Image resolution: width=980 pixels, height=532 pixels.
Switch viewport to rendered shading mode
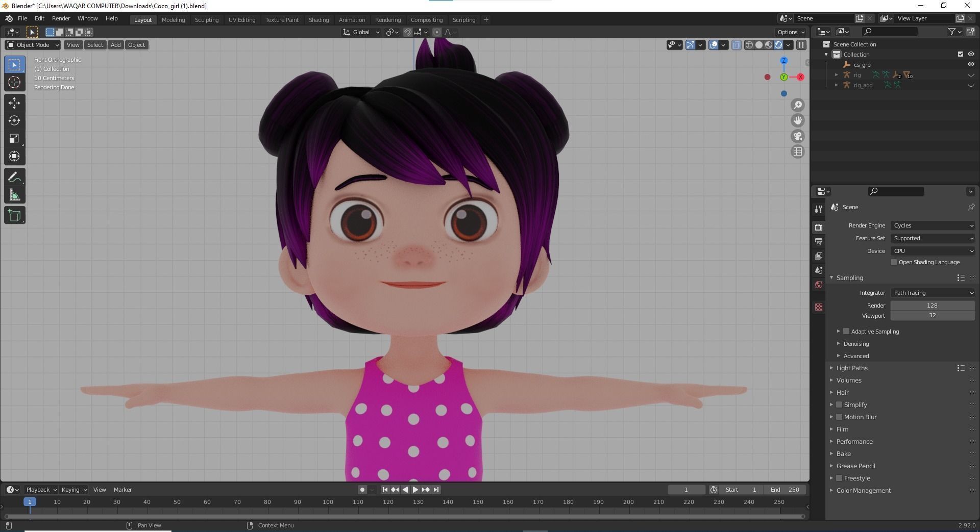coord(778,45)
